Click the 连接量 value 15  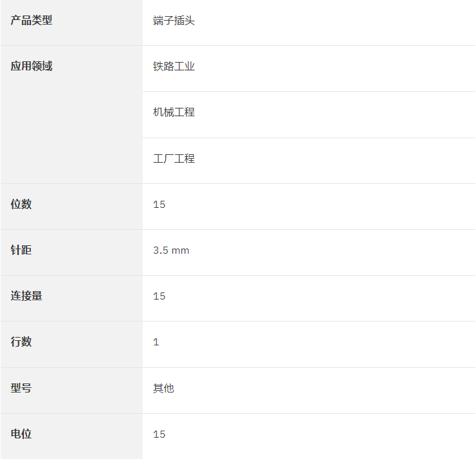[x=159, y=296]
